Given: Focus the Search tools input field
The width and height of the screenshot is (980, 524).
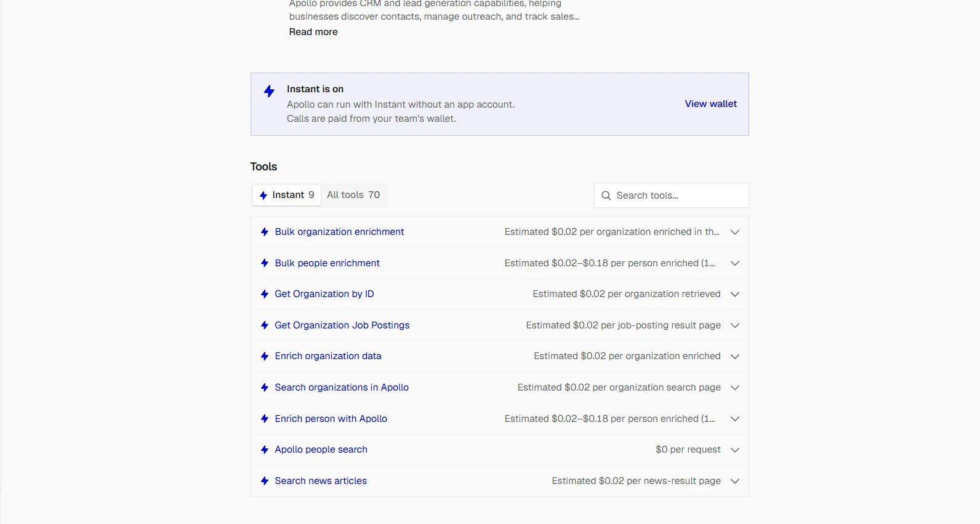Looking at the screenshot, I should [x=672, y=196].
